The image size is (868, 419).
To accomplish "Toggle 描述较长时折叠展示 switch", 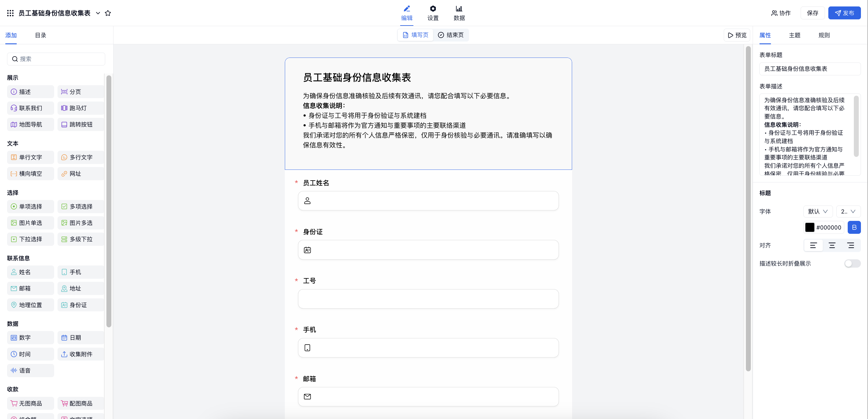I will 853,264.
